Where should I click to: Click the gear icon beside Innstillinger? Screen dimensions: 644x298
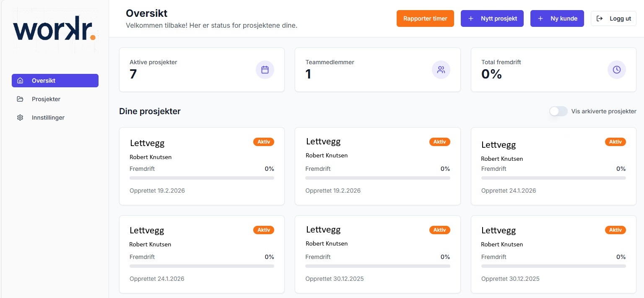(20, 118)
